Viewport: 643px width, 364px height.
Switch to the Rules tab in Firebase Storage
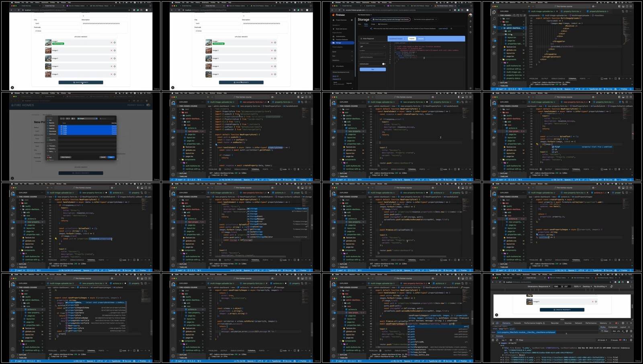click(366, 24)
